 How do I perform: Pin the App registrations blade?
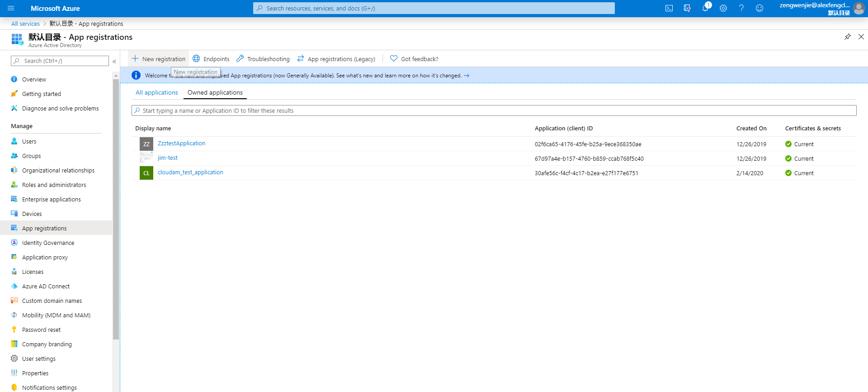click(x=848, y=37)
